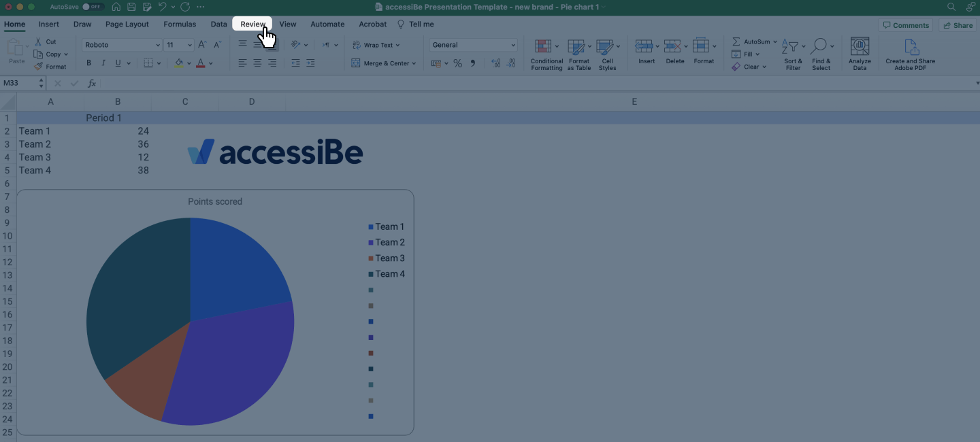The image size is (980, 442).
Task: Toggle italic formatting
Action: coord(103,63)
